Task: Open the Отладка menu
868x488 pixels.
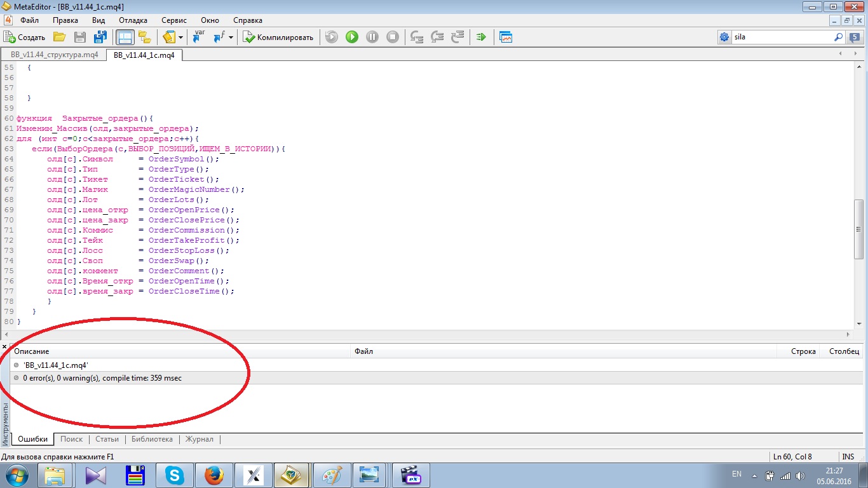Action: (x=133, y=20)
